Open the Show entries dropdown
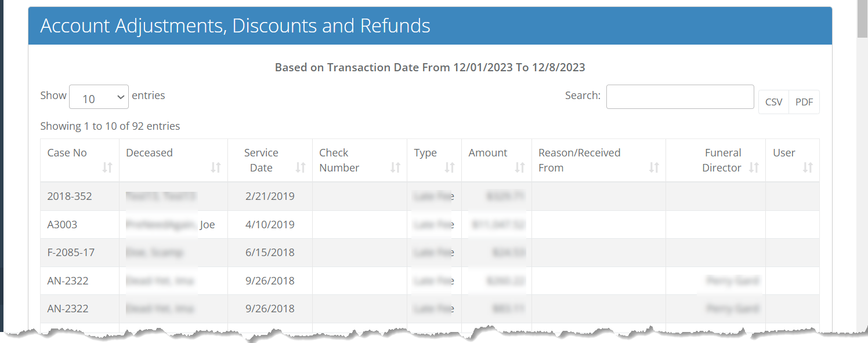The height and width of the screenshot is (343, 868). point(99,97)
